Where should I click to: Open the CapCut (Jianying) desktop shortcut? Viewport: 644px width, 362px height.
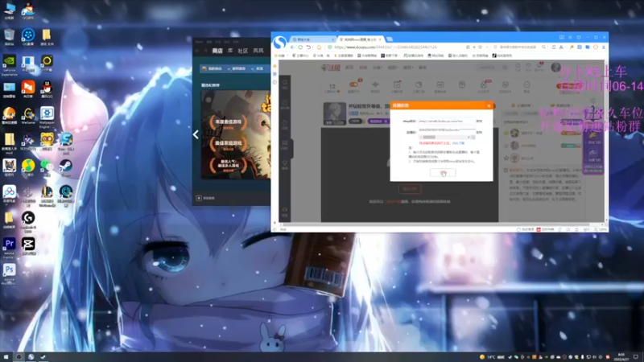click(x=28, y=246)
